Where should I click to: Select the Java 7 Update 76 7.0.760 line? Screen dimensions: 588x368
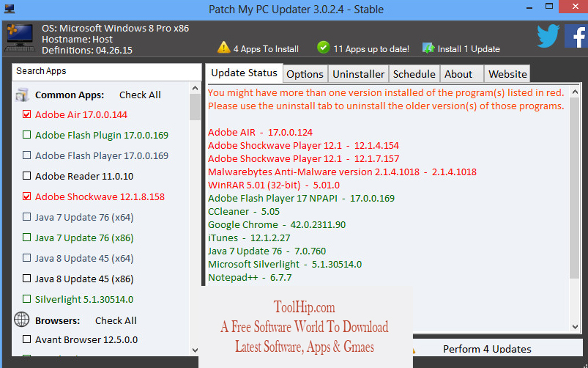click(x=267, y=251)
